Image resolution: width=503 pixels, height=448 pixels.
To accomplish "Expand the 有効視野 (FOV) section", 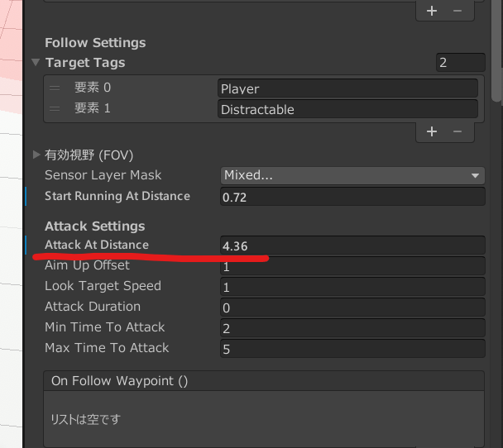I will coord(36,155).
